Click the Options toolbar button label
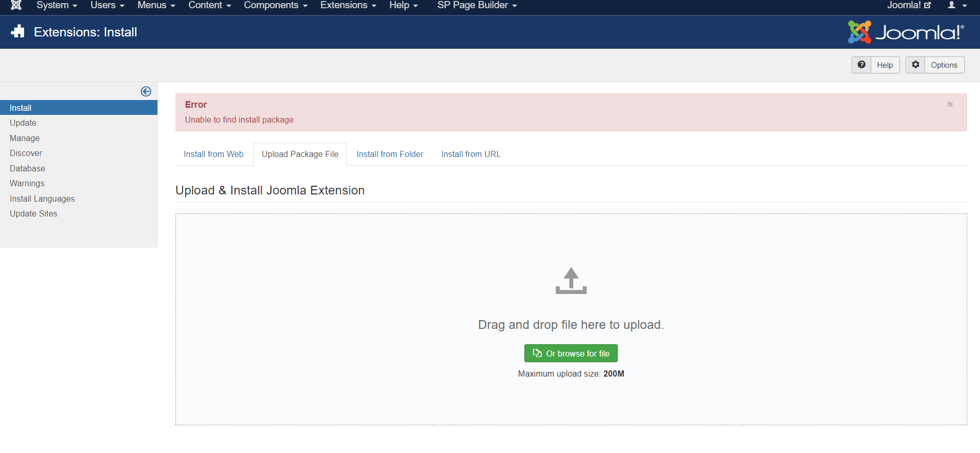This screenshot has width=980, height=453. [x=944, y=65]
